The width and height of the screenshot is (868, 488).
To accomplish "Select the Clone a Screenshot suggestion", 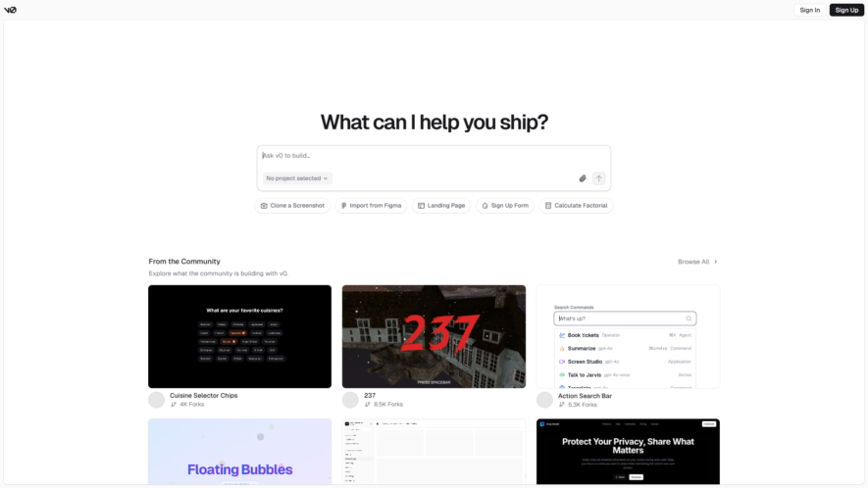I will point(292,206).
